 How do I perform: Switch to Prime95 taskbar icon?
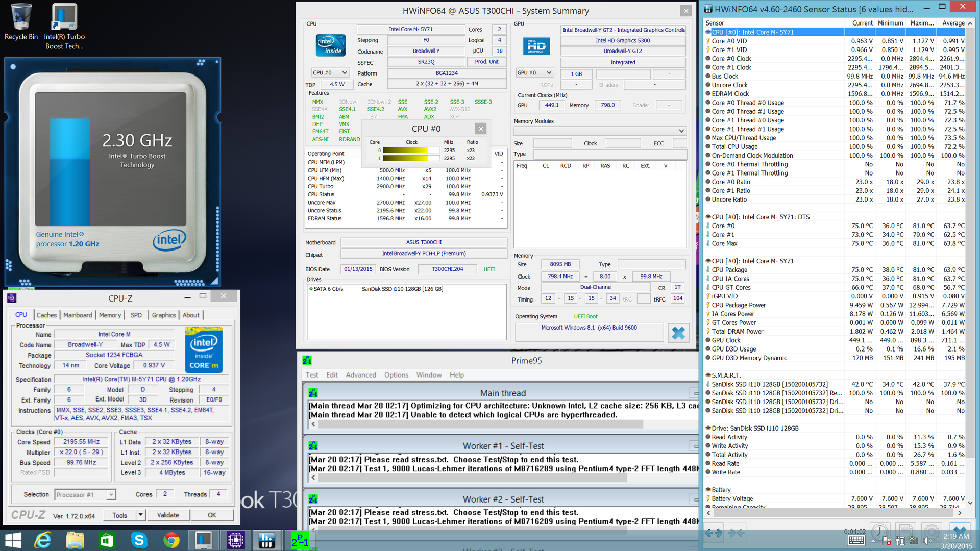pos(300,540)
